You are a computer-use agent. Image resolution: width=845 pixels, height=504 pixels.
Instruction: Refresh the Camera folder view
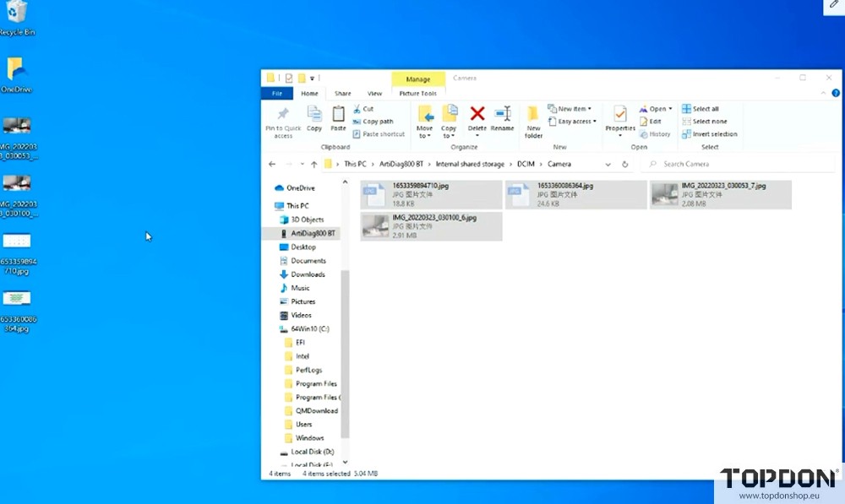pos(625,164)
